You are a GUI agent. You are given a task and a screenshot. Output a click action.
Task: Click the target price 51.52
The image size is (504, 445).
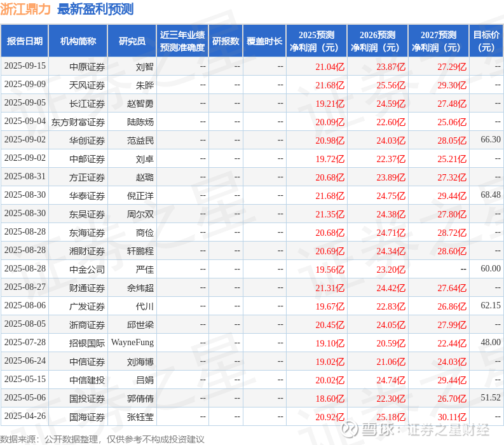(x=491, y=398)
